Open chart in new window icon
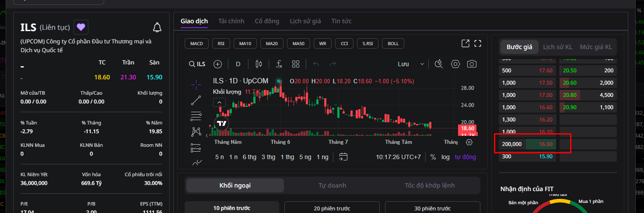This screenshot has width=644, height=213. click(x=465, y=43)
